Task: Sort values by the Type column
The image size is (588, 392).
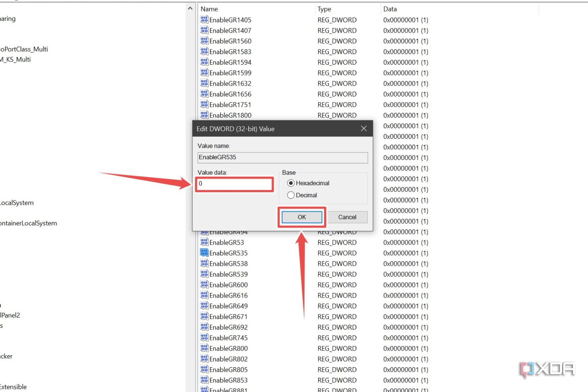Action: (324, 9)
